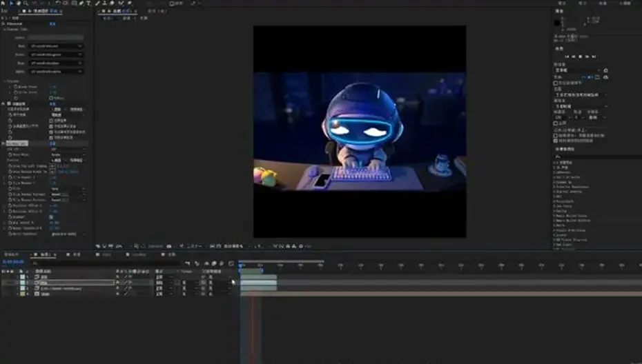
Task: Click the color swatch in the Info panel
Action: pyautogui.click(x=557, y=23)
